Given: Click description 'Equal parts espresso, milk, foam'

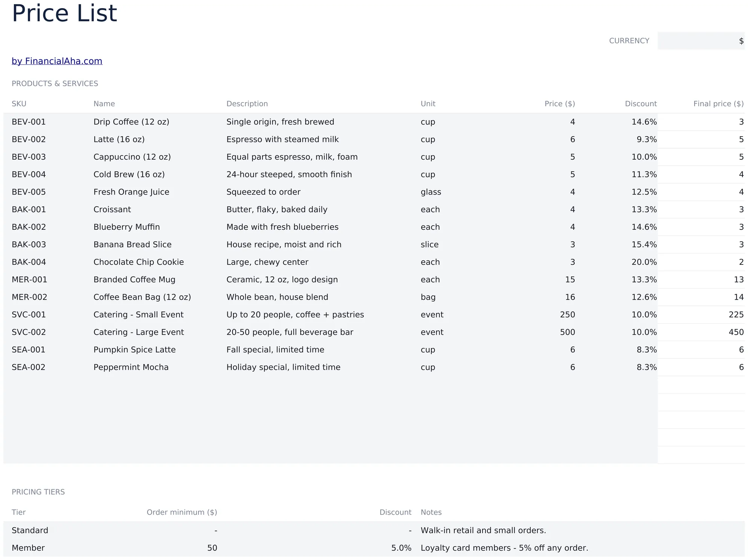Looking at the screenshot, I should 292,157.
